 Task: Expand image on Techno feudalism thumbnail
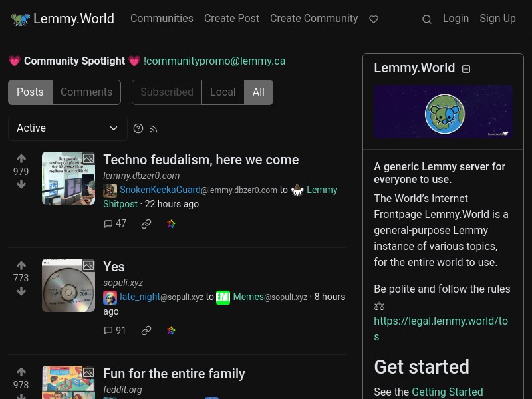(88, 158)
